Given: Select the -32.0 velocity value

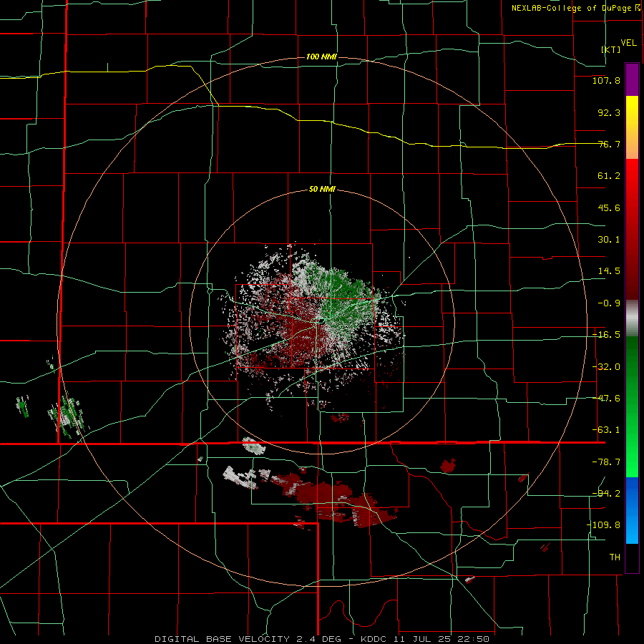Looking at the screenshot, I should coord(606,367).
